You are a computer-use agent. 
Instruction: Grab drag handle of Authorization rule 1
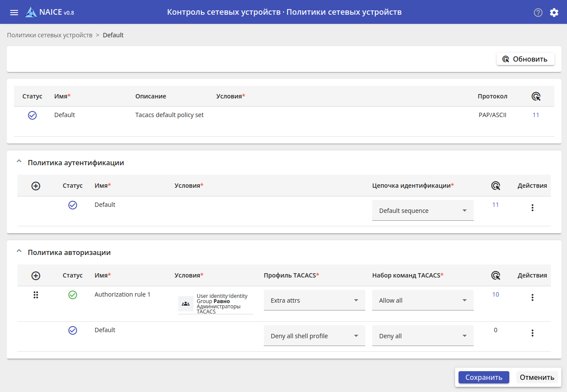[x=36, y=295]
